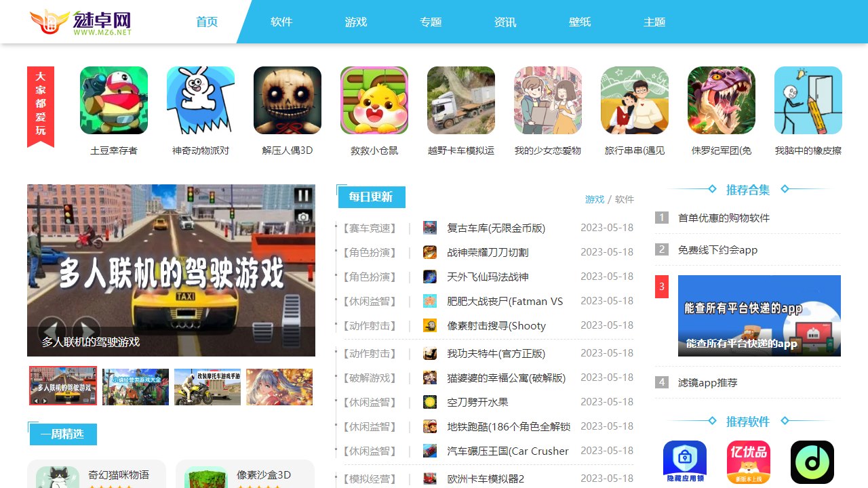Click the 像素射击搜寻 small icon

(x=430, y=325)
